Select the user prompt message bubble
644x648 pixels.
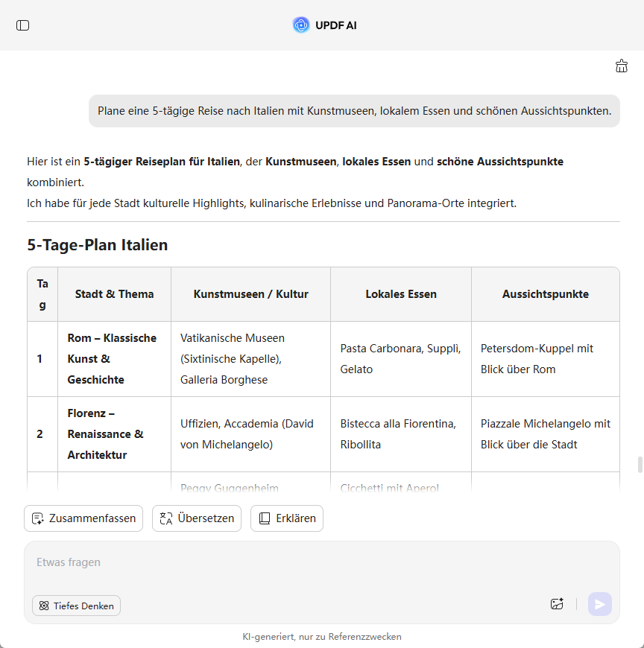tap(354, 111)
